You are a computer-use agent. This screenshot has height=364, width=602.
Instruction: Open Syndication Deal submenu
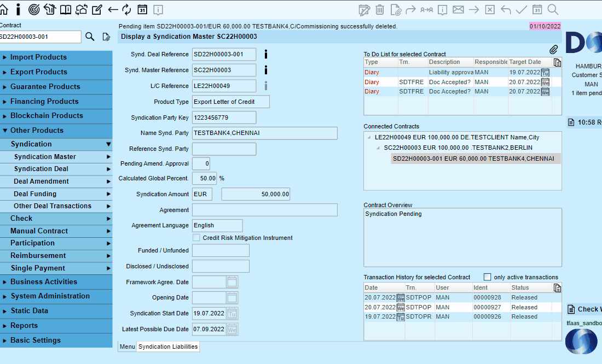(56, 169)
